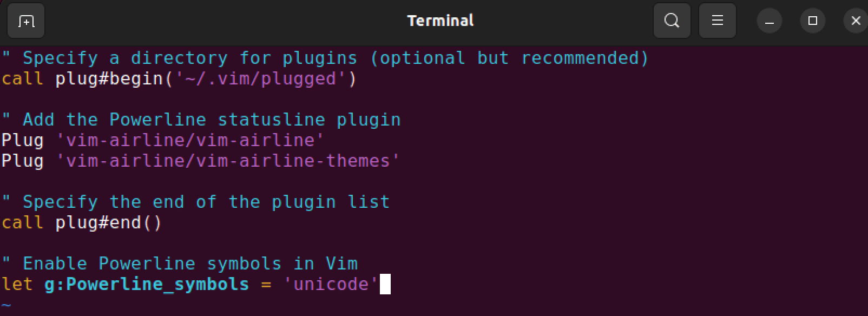
Task: Click the 'unicode' string value
Action: pyautogui.click(x=330, y=283)
